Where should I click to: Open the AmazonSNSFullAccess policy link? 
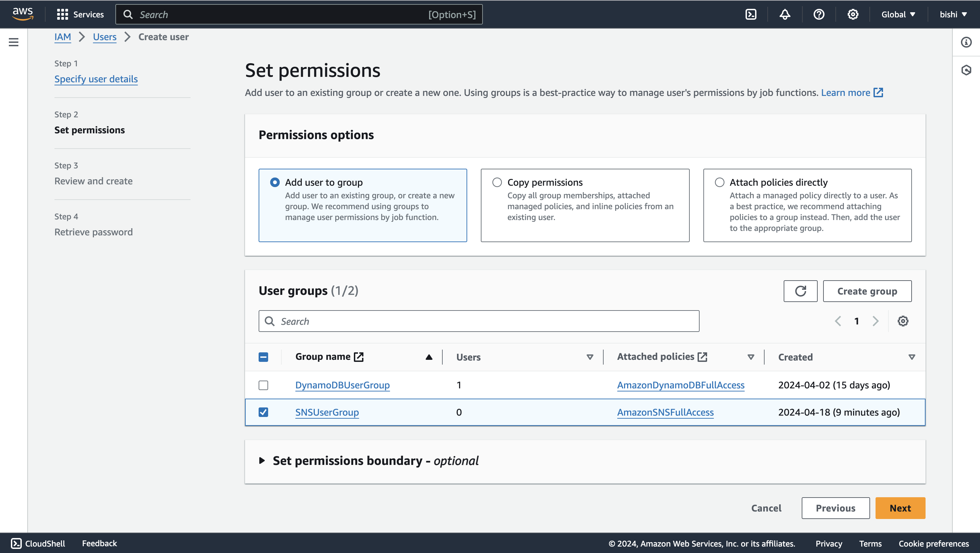[664, 412]
